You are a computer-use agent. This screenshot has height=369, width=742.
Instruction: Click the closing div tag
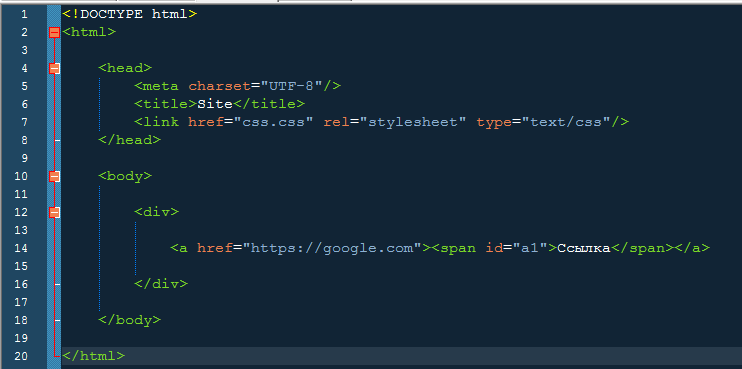coord(161,284)
